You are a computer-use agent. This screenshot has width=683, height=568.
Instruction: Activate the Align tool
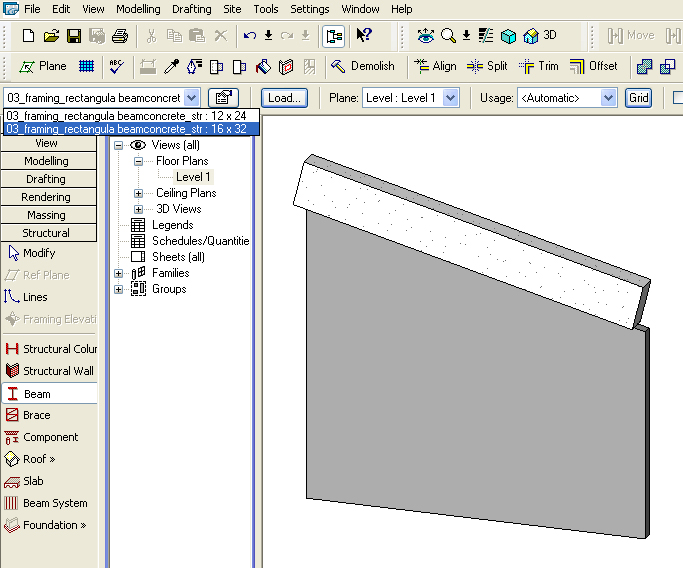coord(434,66)
